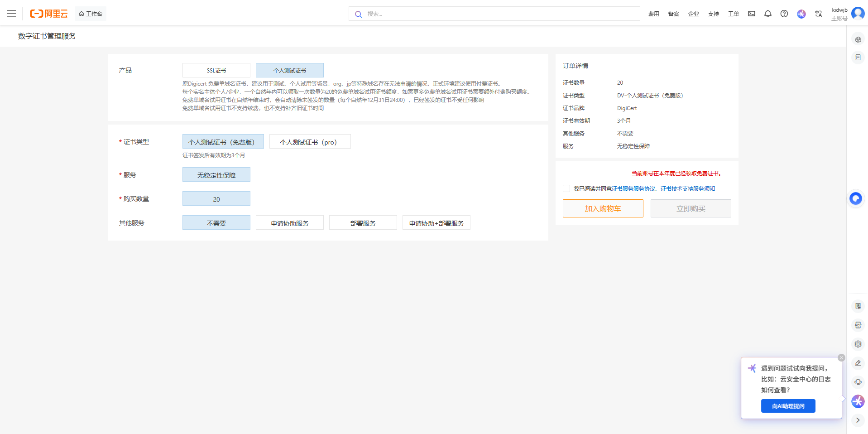Open the headset customer service icon

[858, 382]
